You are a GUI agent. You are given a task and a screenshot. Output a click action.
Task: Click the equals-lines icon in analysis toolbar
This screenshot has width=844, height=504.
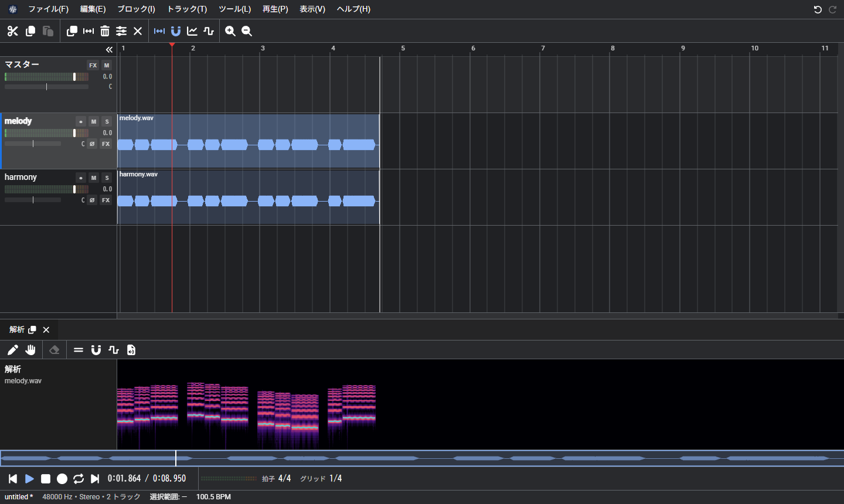[x=79, y=350]
